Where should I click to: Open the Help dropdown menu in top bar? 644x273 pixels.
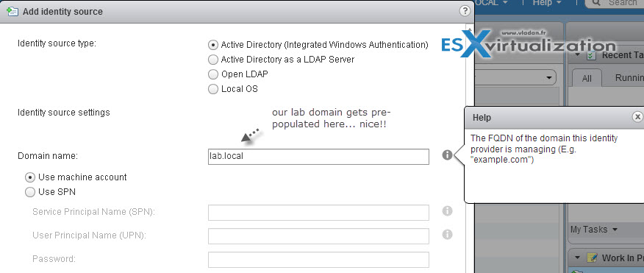(x=548, y=3)
